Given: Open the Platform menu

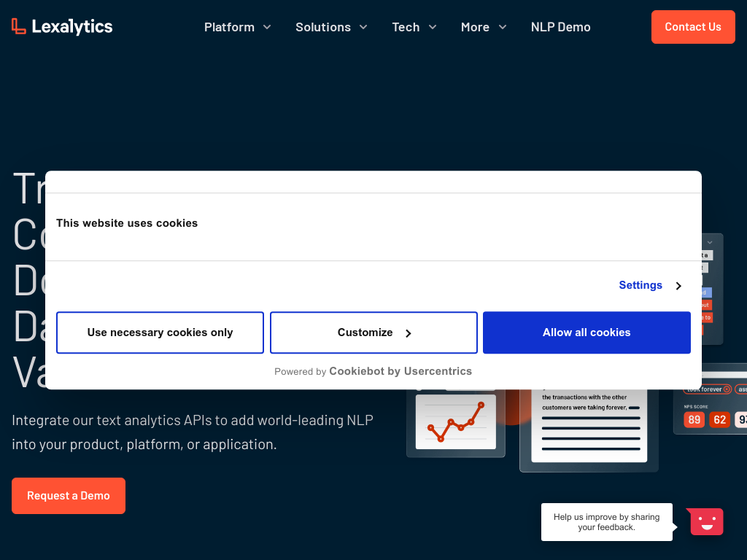Looking at the screenshot, I should point(229,27).
